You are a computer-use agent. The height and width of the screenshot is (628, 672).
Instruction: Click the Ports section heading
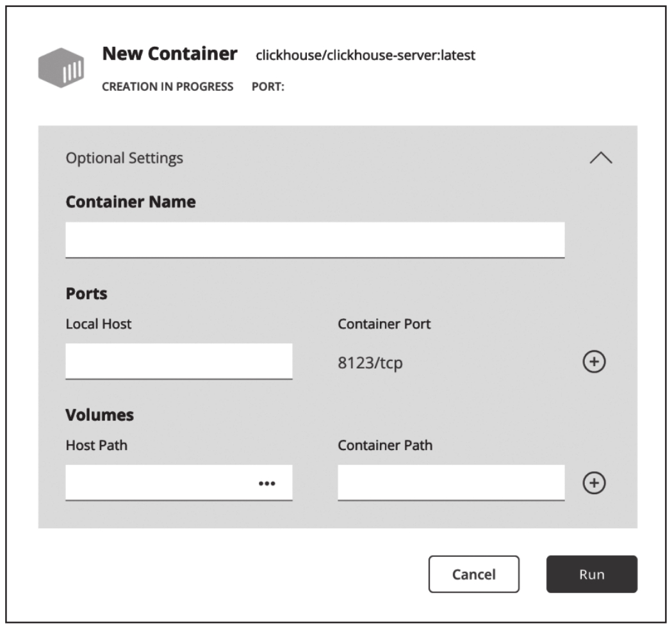[x=86, y=294]
